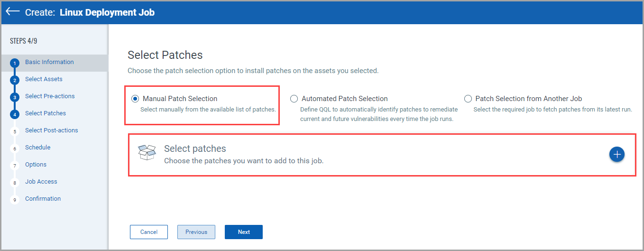Click 'Define QQL to automatically identify patches' description
The image size is (644, 251).
click(379, 114)
